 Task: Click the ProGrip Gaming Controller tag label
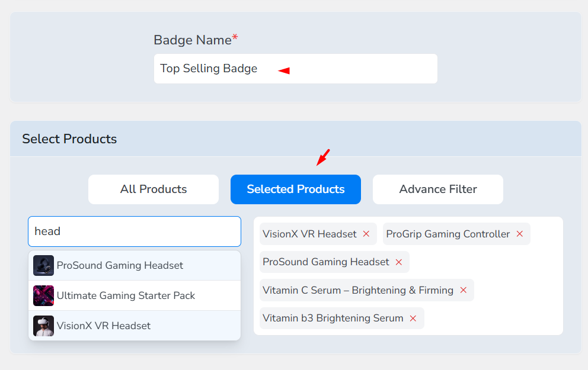[448, 234]
